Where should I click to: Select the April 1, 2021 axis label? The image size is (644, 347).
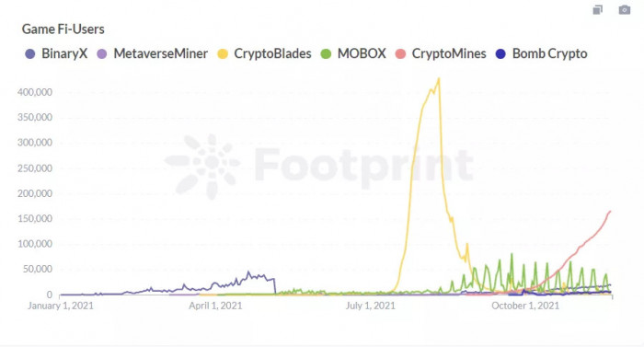(215, 306)
